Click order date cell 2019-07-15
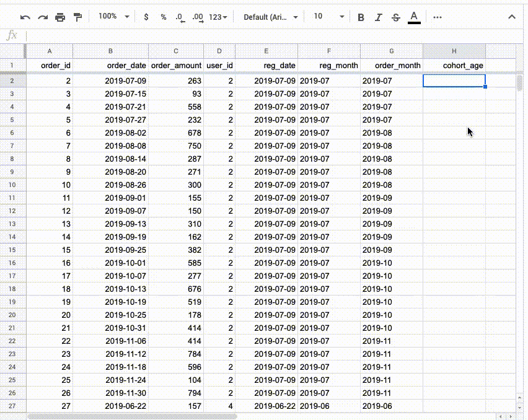Image resolution: width=528 pixels, height=420 pixels. pyautogui.click(x=110, y=94)
